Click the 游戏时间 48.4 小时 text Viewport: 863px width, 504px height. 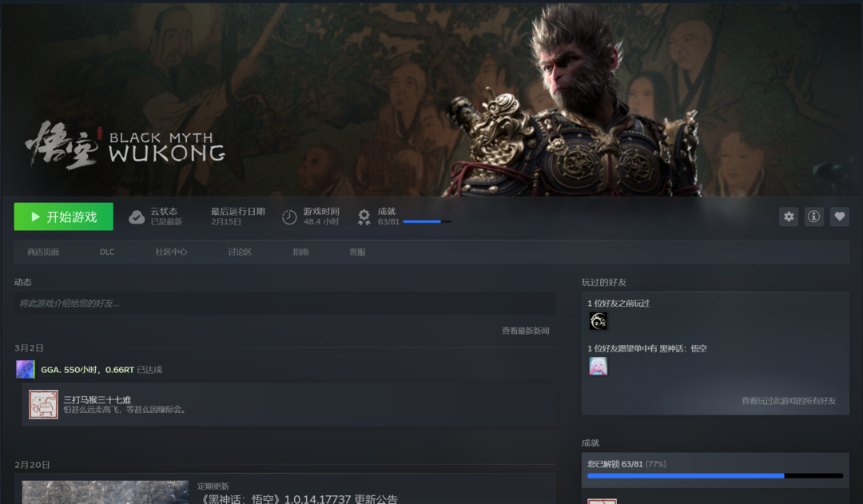coord(321,216)
